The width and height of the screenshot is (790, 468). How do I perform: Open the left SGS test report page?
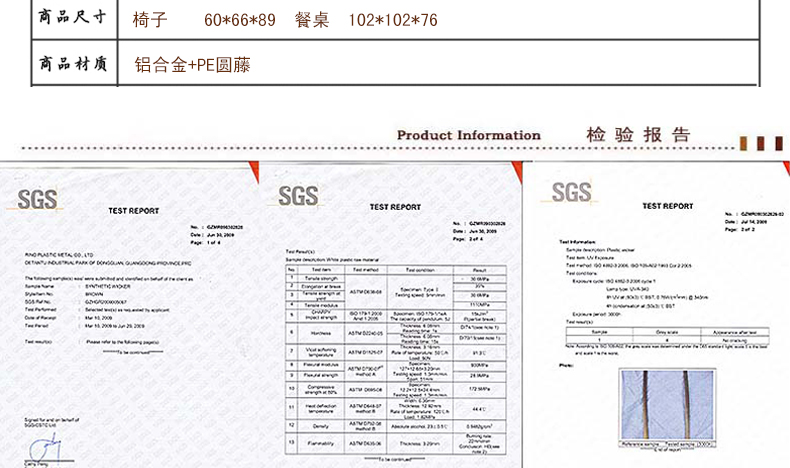tap(130, 320)
